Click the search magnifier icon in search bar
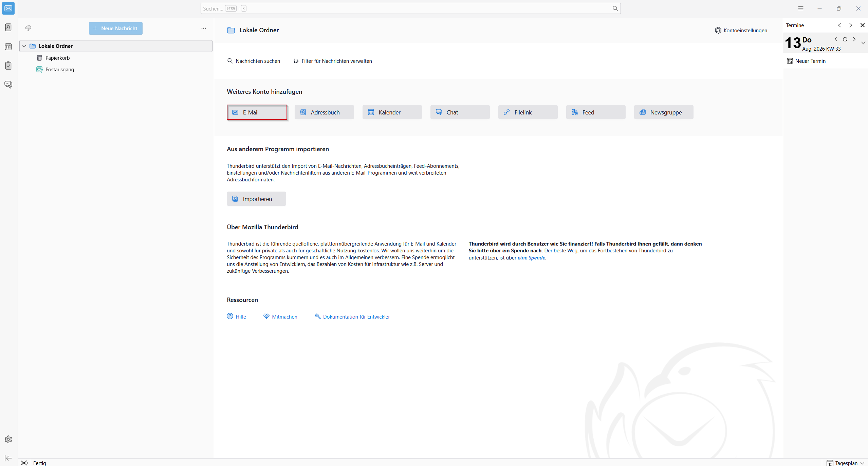Image resolution: width=868 pixels, height=466 pixels. coord(615,8)
